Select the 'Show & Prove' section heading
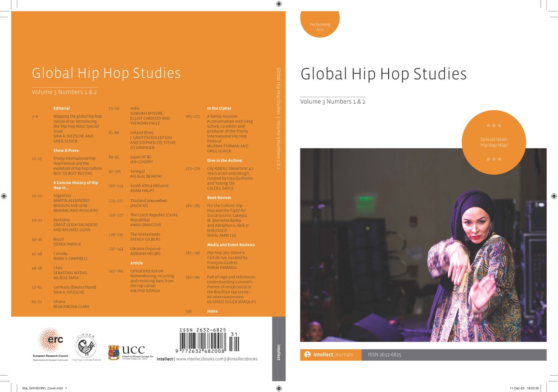558x392 pixels. 67,150
